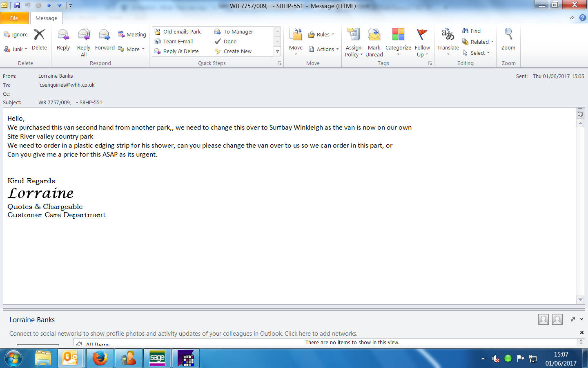Viewport: 588px width, 368px height.
Task: Expand More respond options
Action: pos(131,49)
